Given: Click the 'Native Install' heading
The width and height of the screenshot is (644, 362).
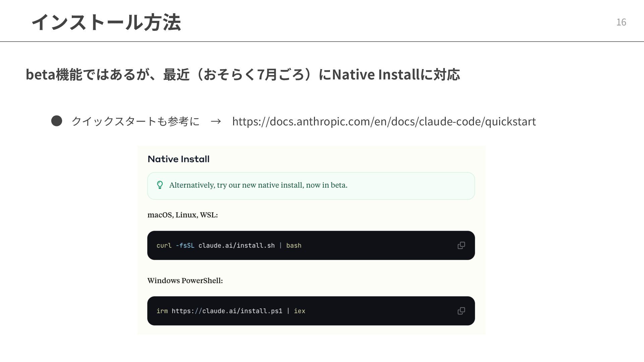Looking at the screenshot, I should click(x=178, y=159).
